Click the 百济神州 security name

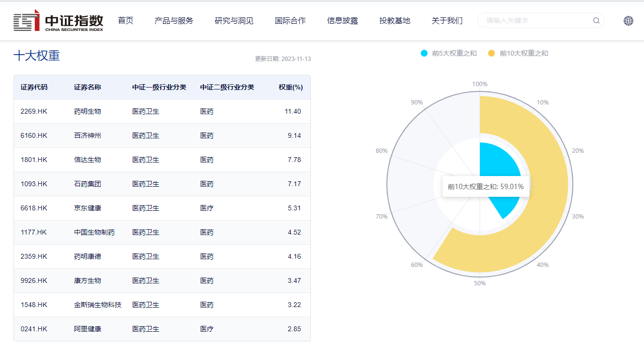click(88, 136)
